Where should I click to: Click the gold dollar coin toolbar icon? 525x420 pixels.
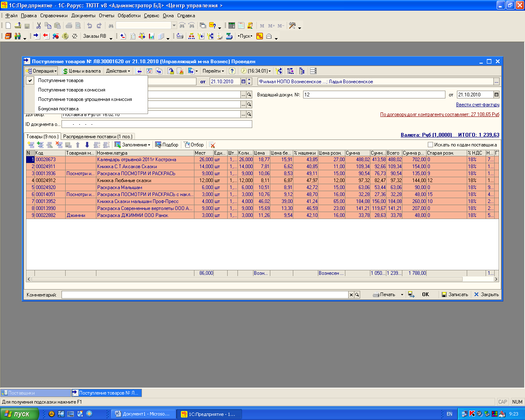click(65, 36)
